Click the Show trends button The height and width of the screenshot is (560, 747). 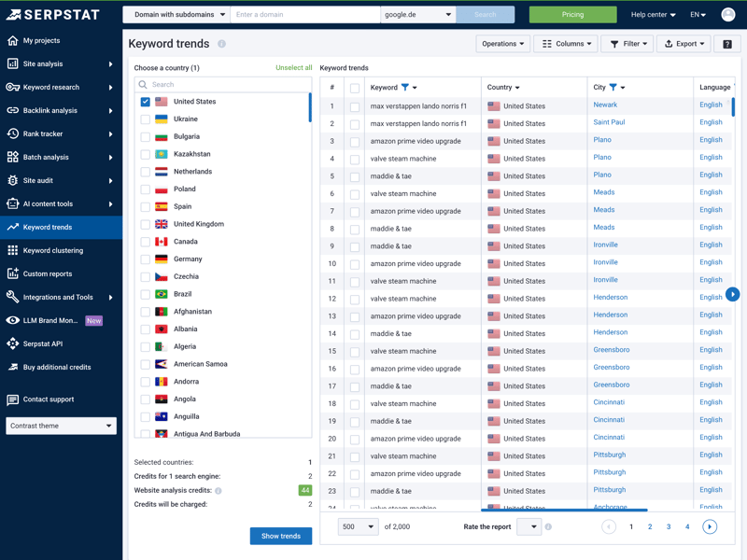point(280,536)
